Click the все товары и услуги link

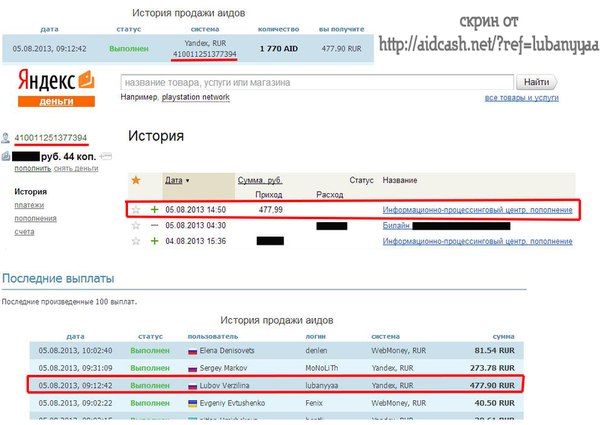tap(535, 97)
